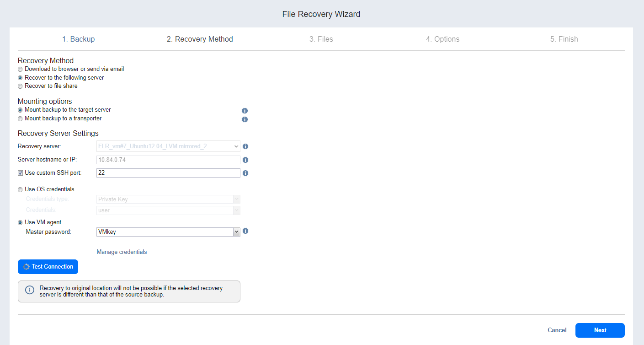Click info icon next to Master password dropdown
The height and width of the screenshot is (345, 644).
pos(245,231)
